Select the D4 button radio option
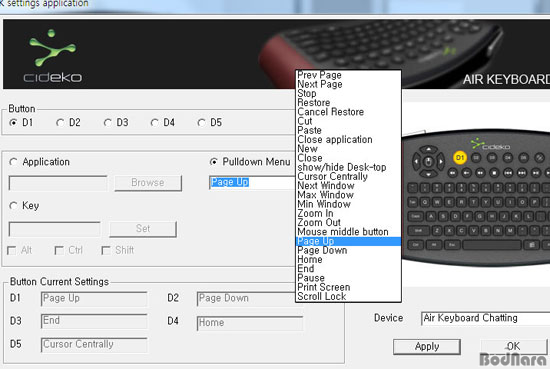550x369 pixels. 155,123
